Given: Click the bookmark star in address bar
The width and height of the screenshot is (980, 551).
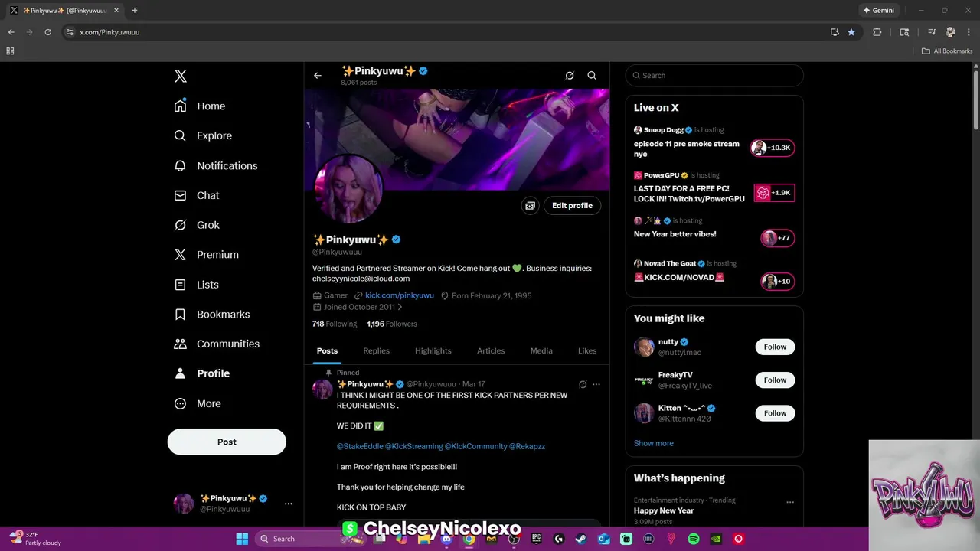Looking at the screenshot, I should (x=851, y=32).
